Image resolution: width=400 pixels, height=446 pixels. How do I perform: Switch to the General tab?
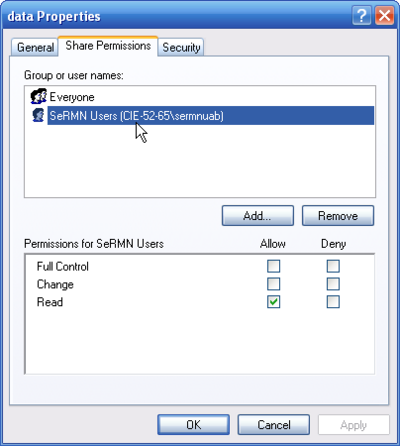35,47
